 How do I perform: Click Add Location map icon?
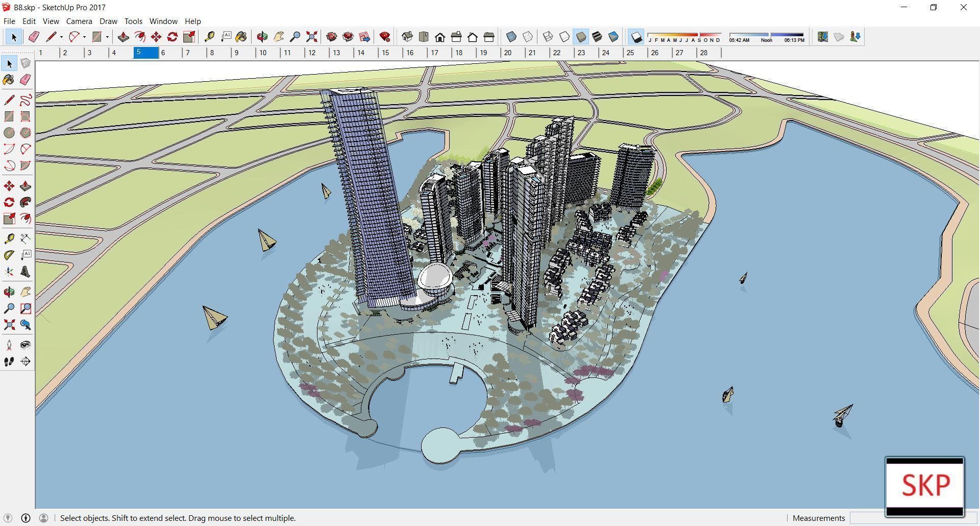(x=822, y=37)
